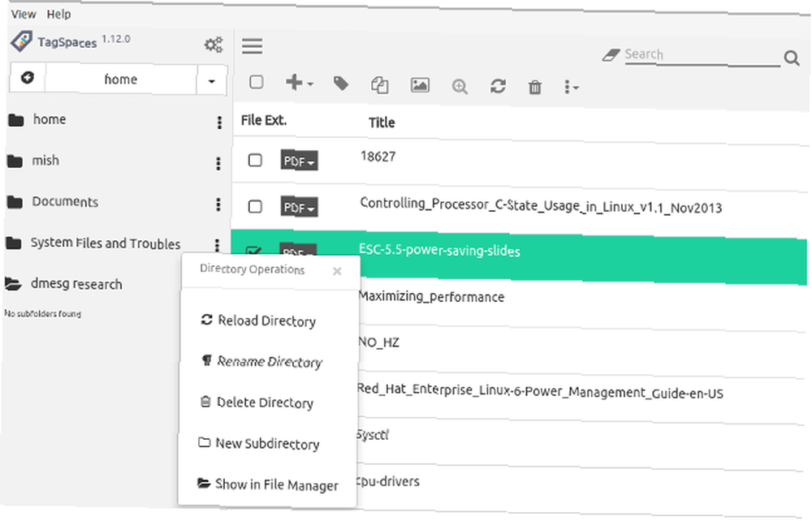Screen dimensions: 812x521
Task: Open the mish folder options dots
Action: (x=218, y=163)
